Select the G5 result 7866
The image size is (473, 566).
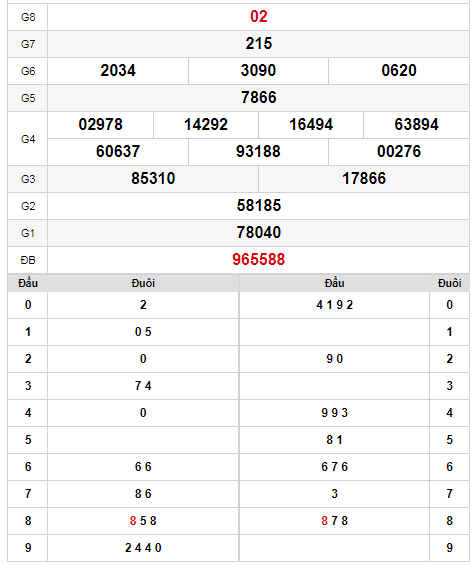click(x=259, y=97)
